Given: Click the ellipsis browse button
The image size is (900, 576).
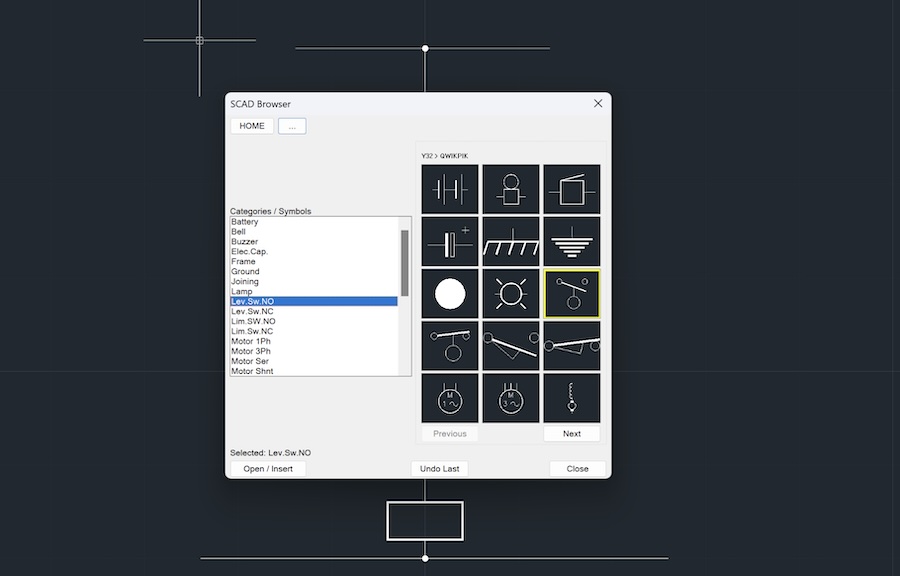Looking at the screenshot, I should point(292,126).
